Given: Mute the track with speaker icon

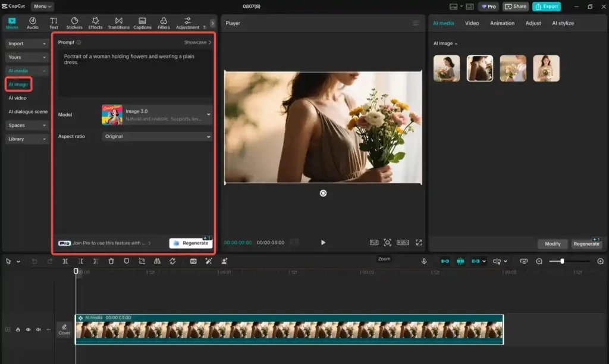Looking at the screenshot, I should coord(38,330).
